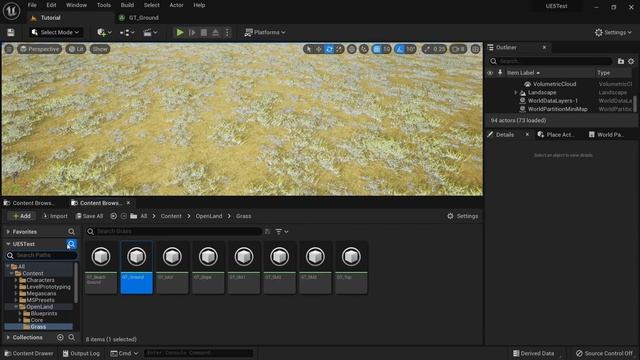Open the Tools menu
The height and width of the screenshot is (360, 640).
(104, 5)
